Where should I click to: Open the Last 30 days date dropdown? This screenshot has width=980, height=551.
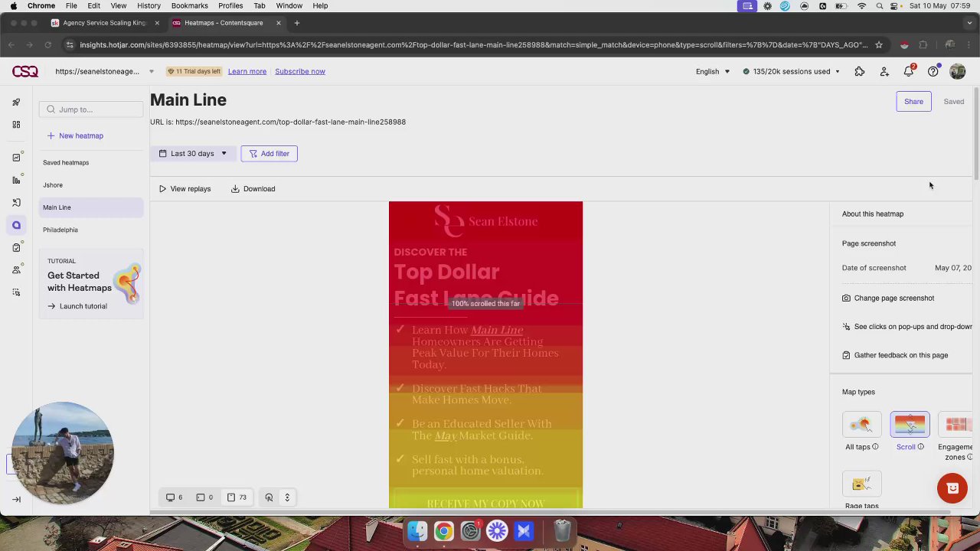(193, 154)
